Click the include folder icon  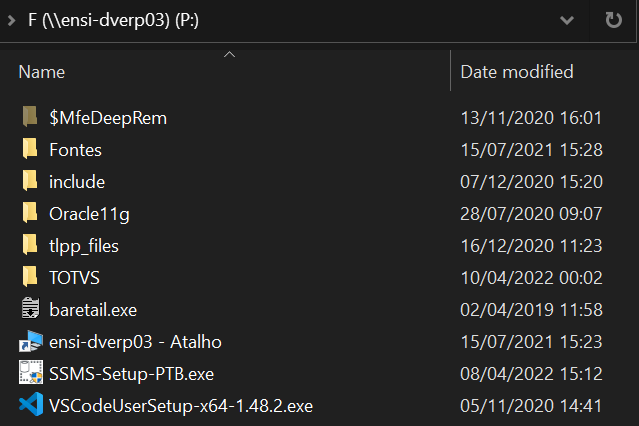[29, 182]
